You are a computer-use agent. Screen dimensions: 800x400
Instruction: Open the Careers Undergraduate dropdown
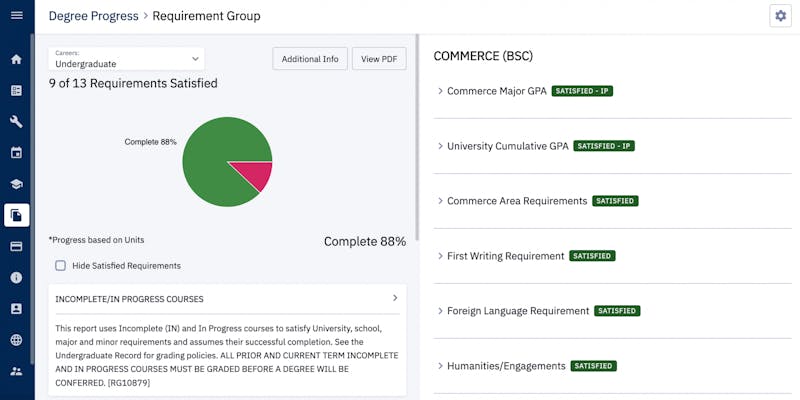coord(126,59)
